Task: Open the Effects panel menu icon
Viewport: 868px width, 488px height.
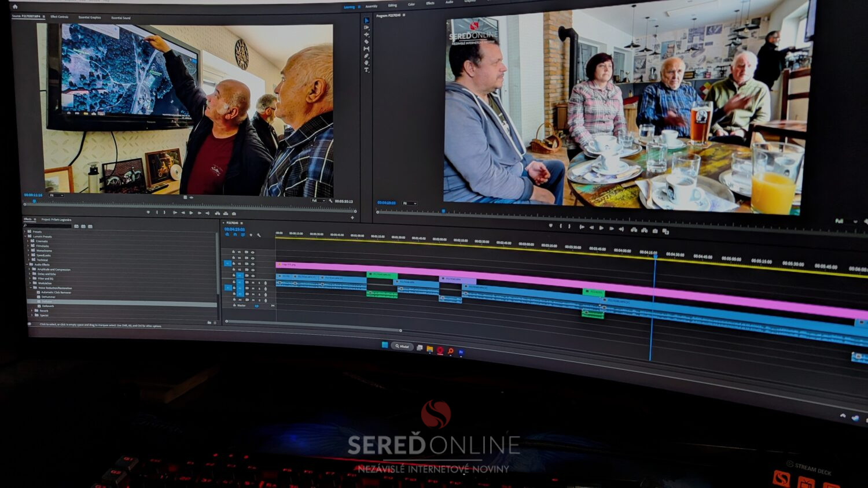Action: tap(35, 219)
